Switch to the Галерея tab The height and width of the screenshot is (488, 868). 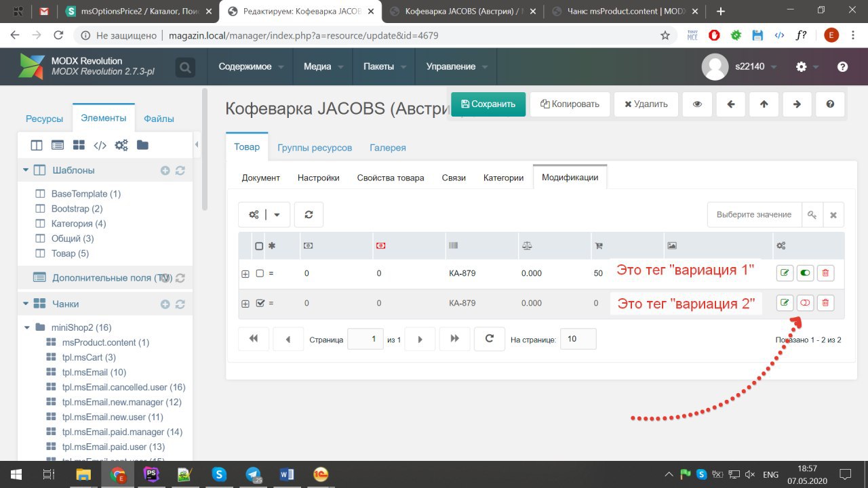coord(388,147)
